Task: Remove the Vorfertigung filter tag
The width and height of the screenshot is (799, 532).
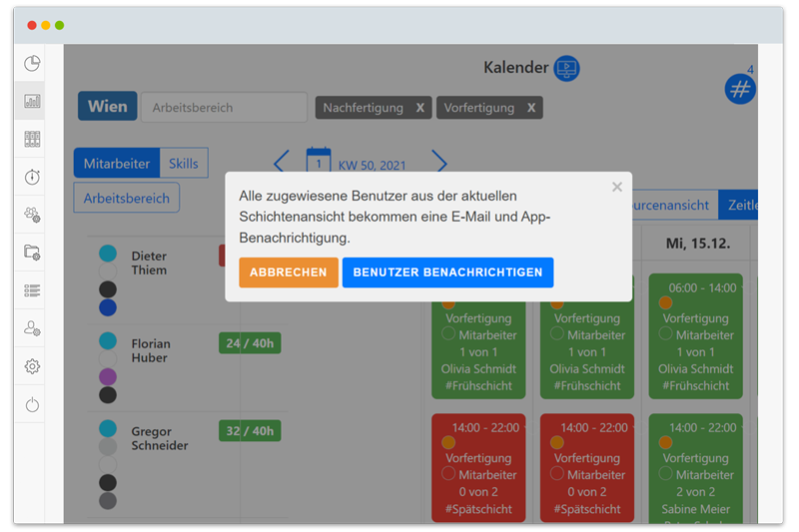Action: (x=531, y=108)
